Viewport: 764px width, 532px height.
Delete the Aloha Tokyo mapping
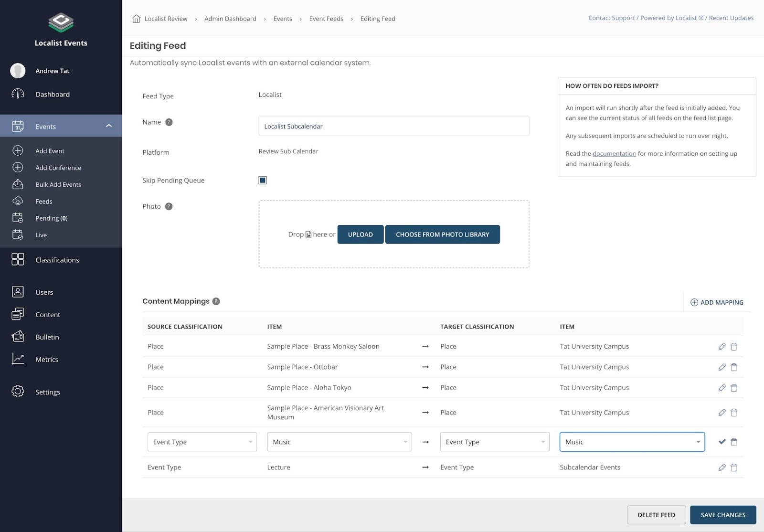pyautogui.click(x=734, y=388)
